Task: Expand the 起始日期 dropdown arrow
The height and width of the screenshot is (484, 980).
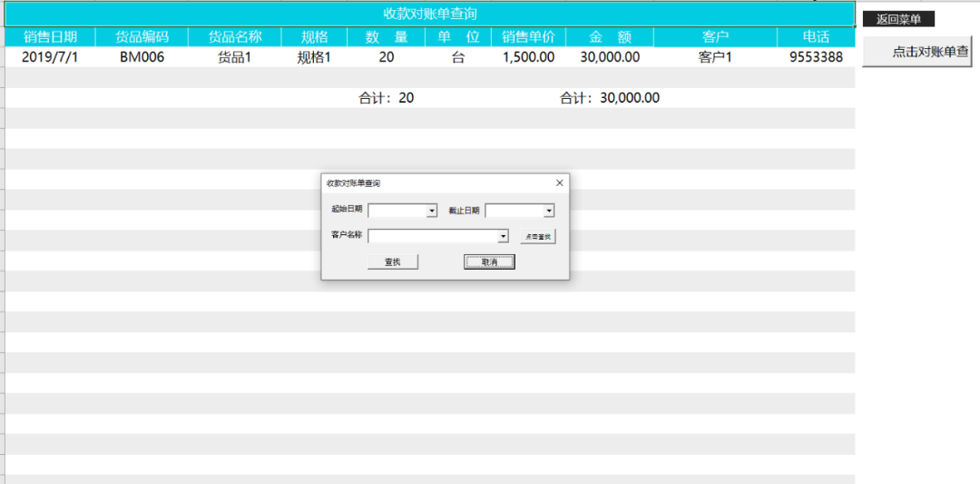Action: tap(432, 211)
